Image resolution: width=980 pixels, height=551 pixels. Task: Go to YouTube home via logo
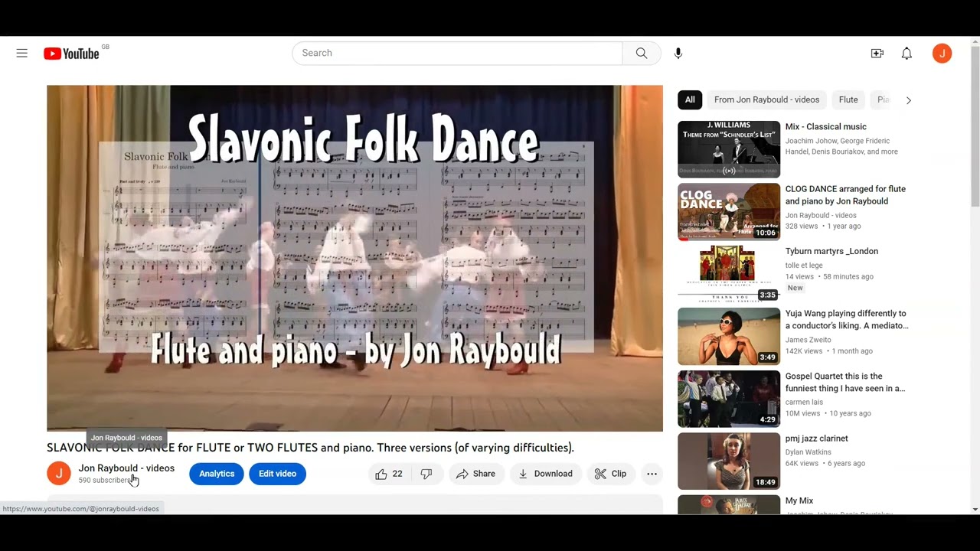click(71, 54)
